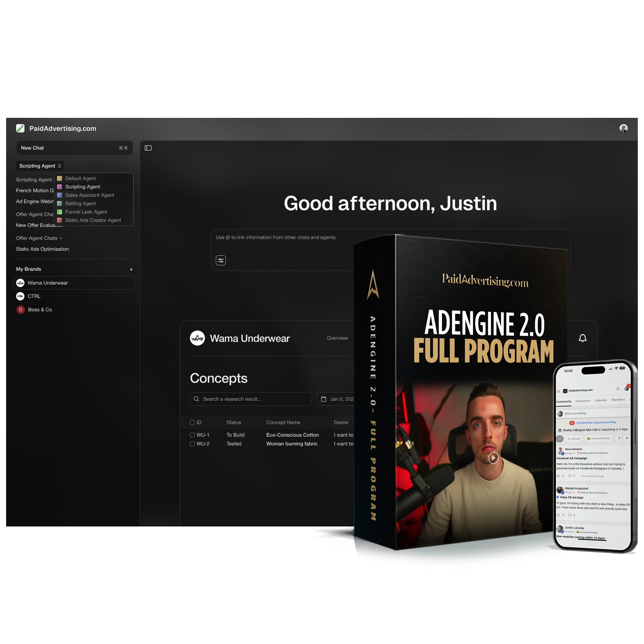
Task: Click the Desire column header
Action: pyautogui.click(x=341, y=422)
